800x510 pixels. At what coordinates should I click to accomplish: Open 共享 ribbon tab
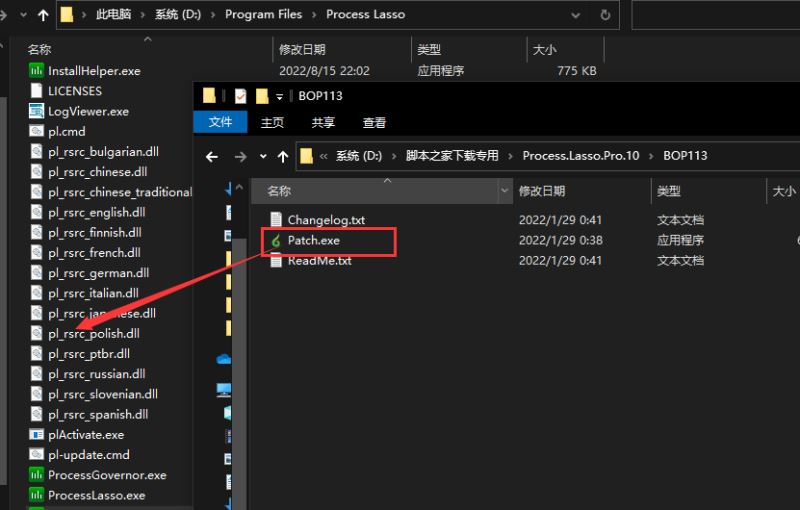point(323,122)
